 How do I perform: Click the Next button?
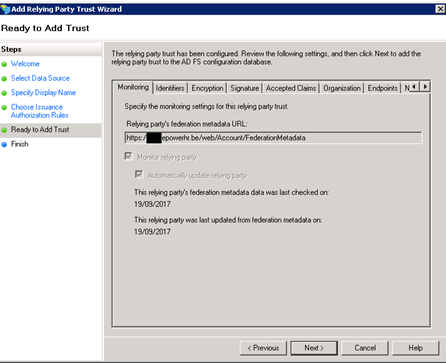click(314, 348)
